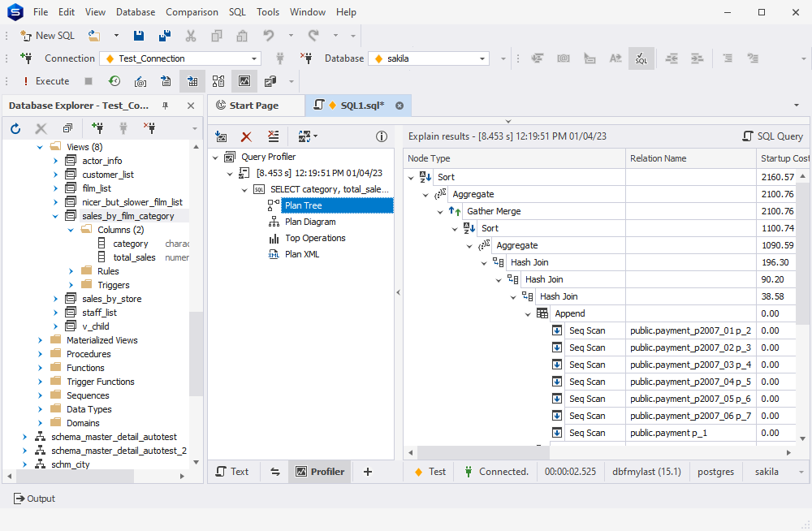This screenshot has width=812, height=531.
Task: Open the Test_Connection dropdown
Action: click(254, 58)
